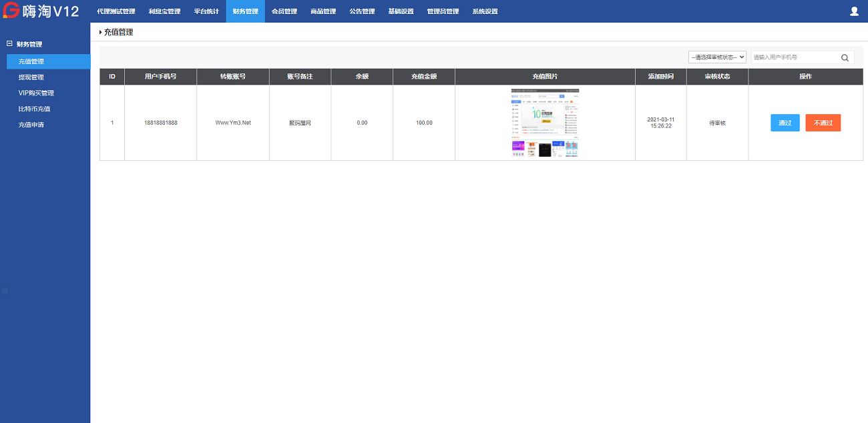Go to 比特币充值 in the sidebar
Screen dimensions: 868x423
[x=34, y=109]
